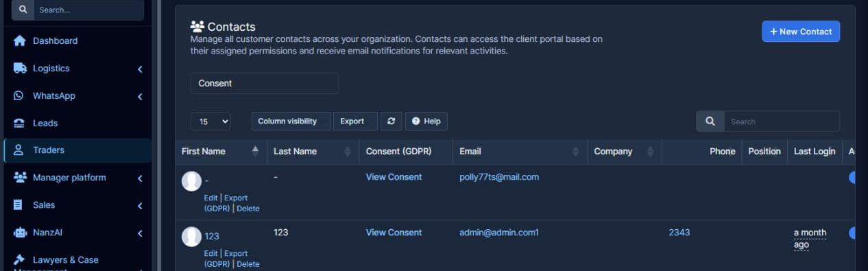This screenshot has width=868, height=271.
Task: View Consent for contact 123
Action: pos(394,232)
